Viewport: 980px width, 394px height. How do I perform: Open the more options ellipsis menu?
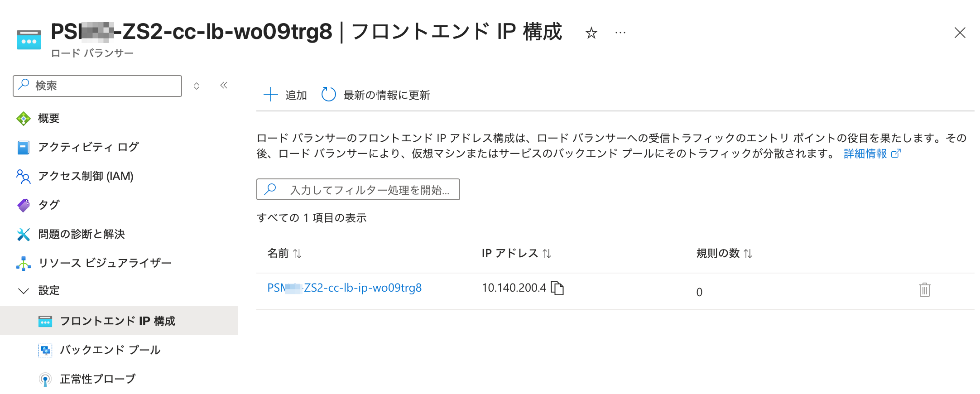(x=620, y=33)
